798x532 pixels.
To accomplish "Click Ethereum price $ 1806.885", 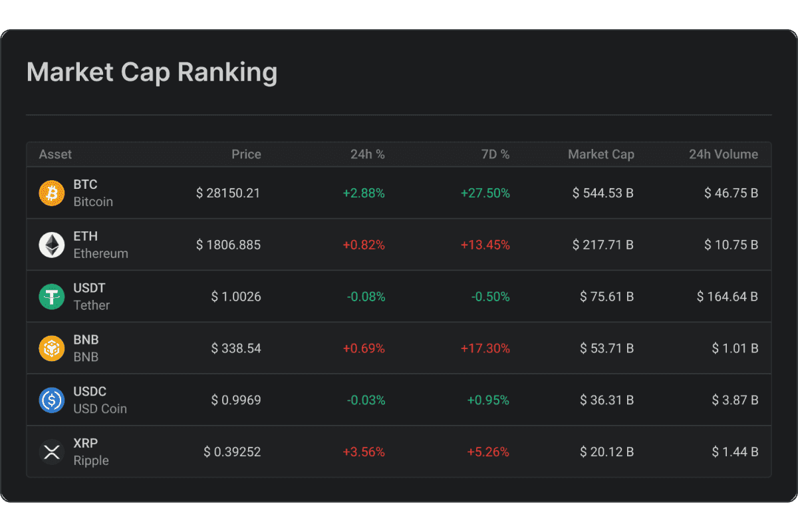I will (x=229, y=245).
